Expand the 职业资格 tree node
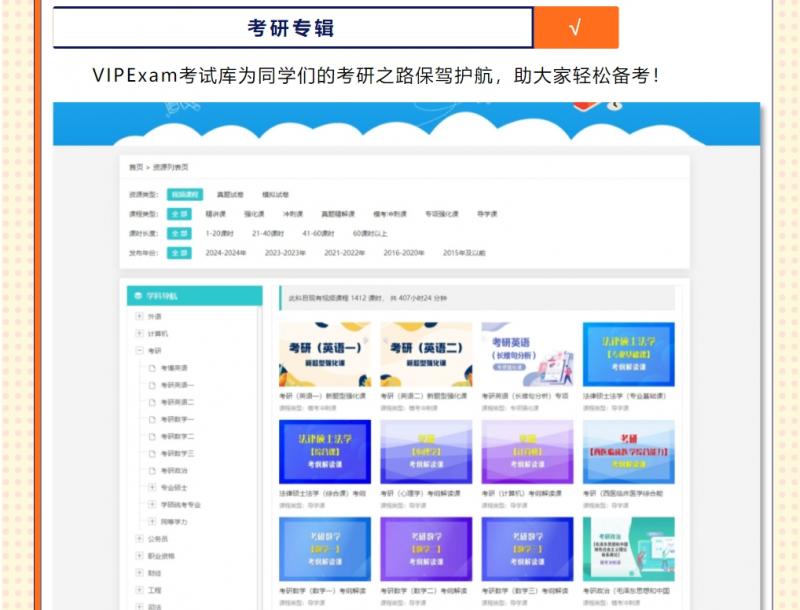Viewport: 800px width, 610px height. (x=139, y=556)
